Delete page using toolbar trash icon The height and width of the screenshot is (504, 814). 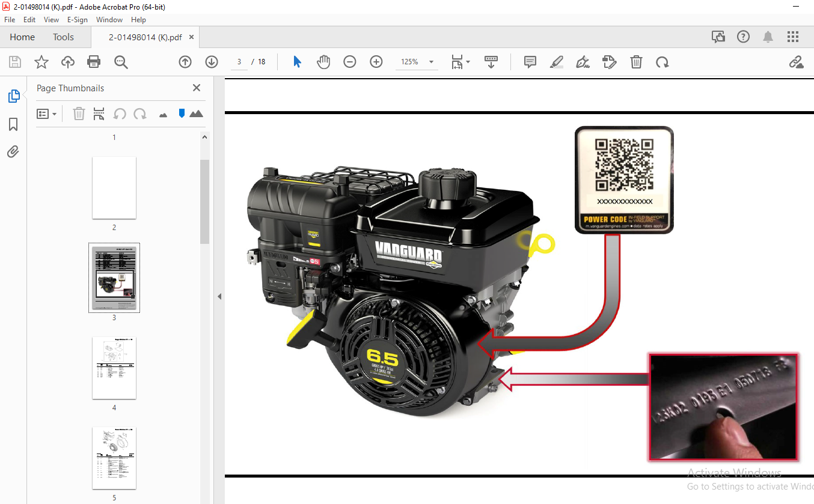tap(637, 62)
